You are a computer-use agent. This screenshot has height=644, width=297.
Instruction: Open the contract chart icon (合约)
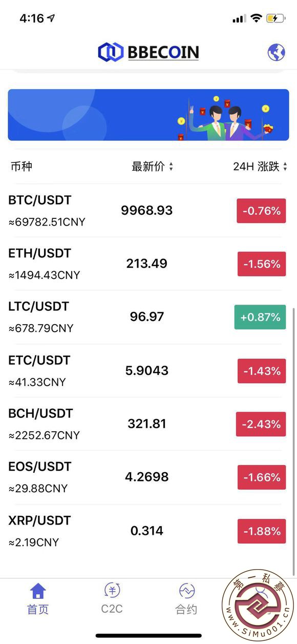tap(187, 591)
